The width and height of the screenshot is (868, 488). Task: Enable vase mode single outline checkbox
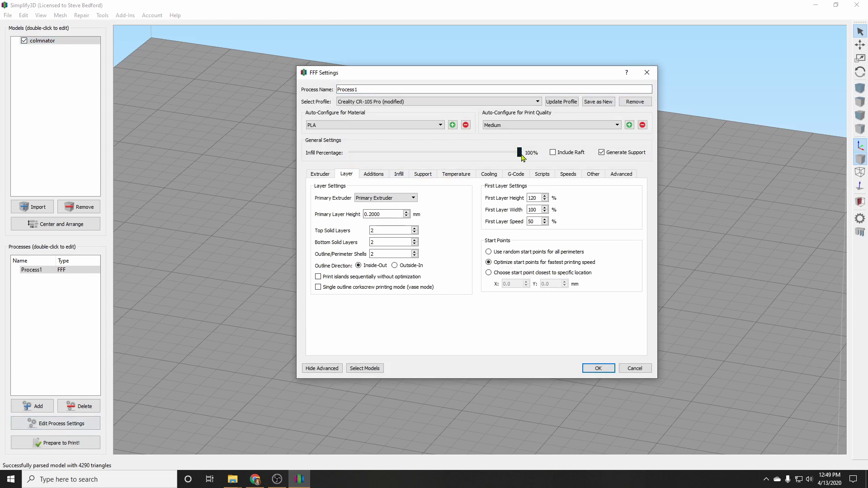318,287
